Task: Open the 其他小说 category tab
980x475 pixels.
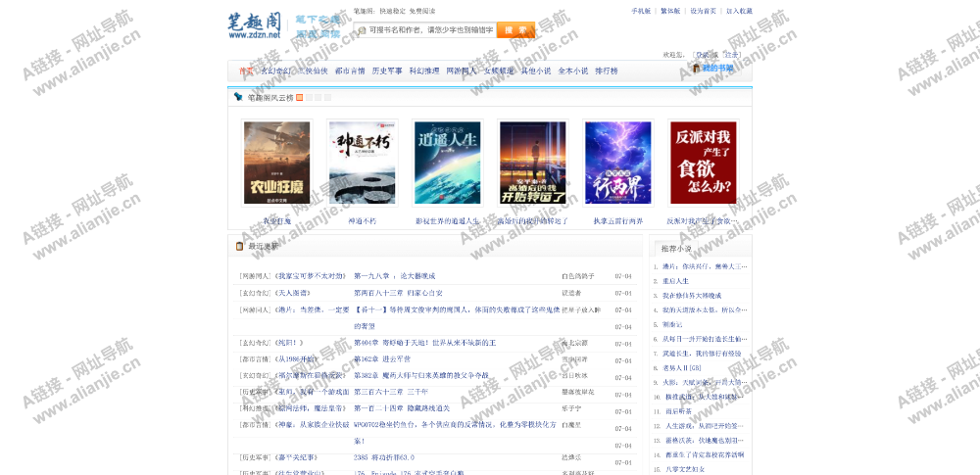Action: click(536, 71)
